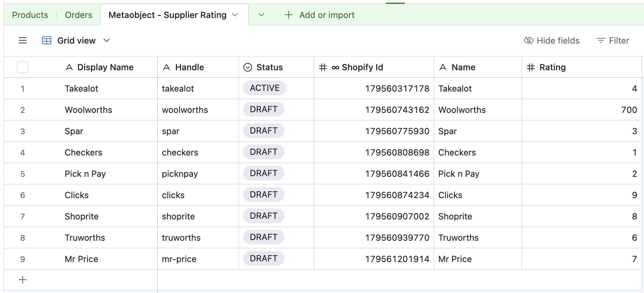644x293 pixels.
Task: Open the Metaobject - Supplier Rating tab dropdown arrow
Action: tap(235, 15)
